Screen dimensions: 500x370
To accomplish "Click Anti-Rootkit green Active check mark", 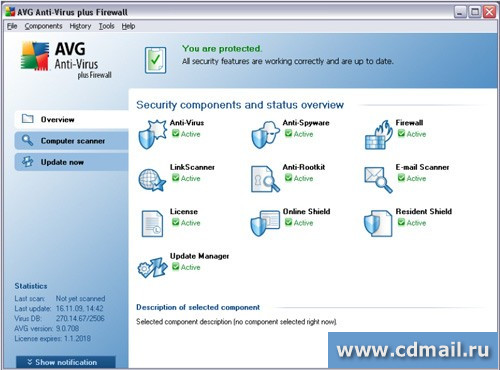I will click(289, 178).
